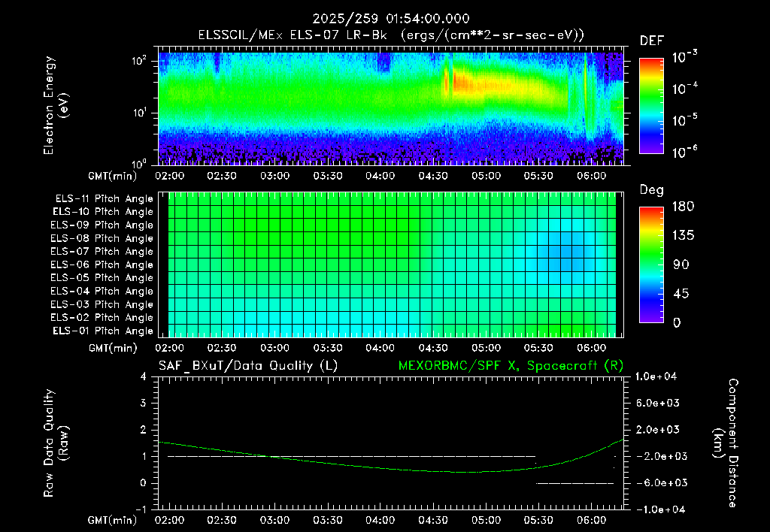Viewport: 770px width, 532px height.
Task: Click the green MEXORBMC/SPF X, Spacecraft (R) title
Action: click(511, 366)
